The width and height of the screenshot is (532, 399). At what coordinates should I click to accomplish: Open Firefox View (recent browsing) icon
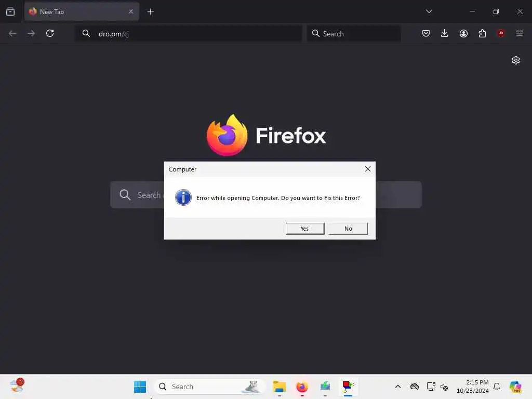pos(10,11)
